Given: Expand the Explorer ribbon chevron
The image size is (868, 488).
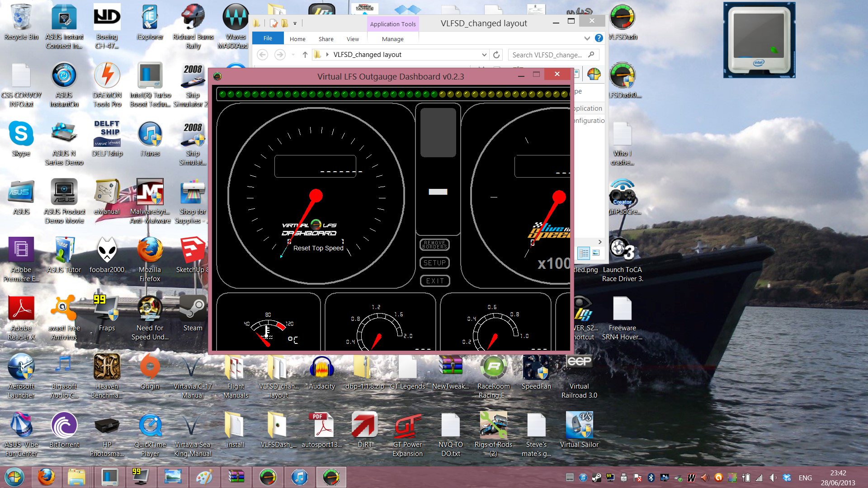Looking at the screenshot, I should click(587, 38).
